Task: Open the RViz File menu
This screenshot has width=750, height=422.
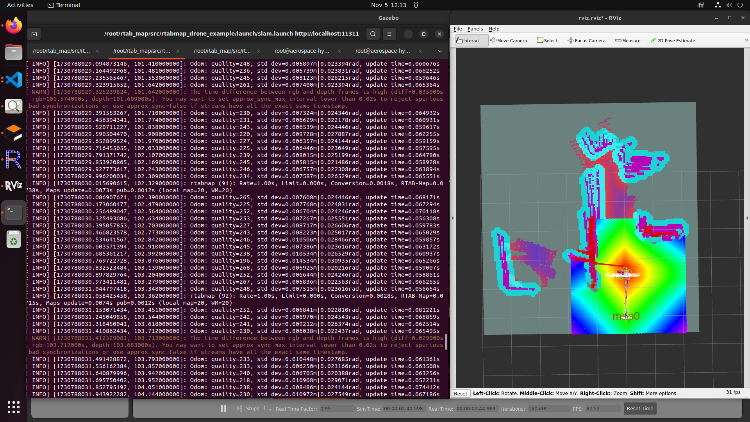Action: (458, 28)
